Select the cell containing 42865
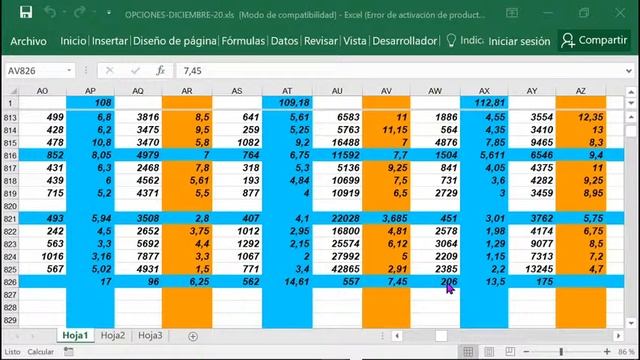 [x=337, y=269]
